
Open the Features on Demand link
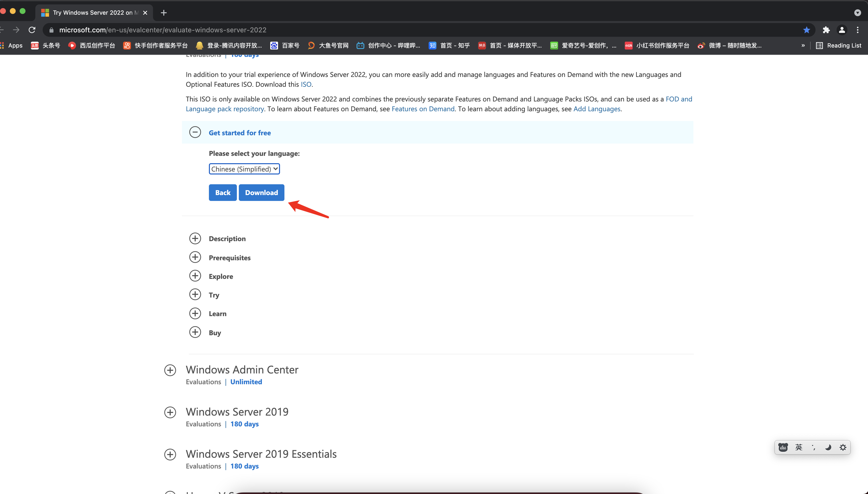423,109
